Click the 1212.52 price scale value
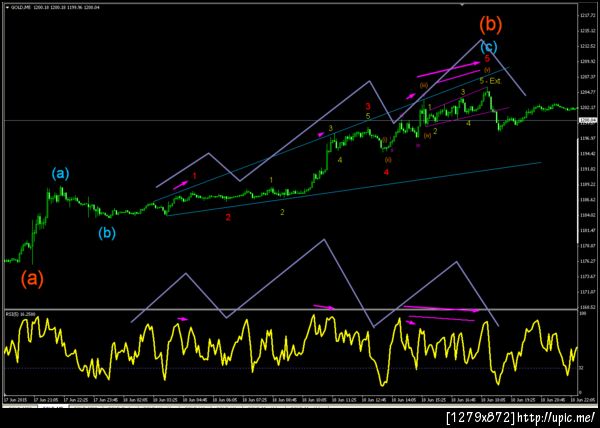Image resolution: width=600 pixels, height=428 pixels. 586,46
